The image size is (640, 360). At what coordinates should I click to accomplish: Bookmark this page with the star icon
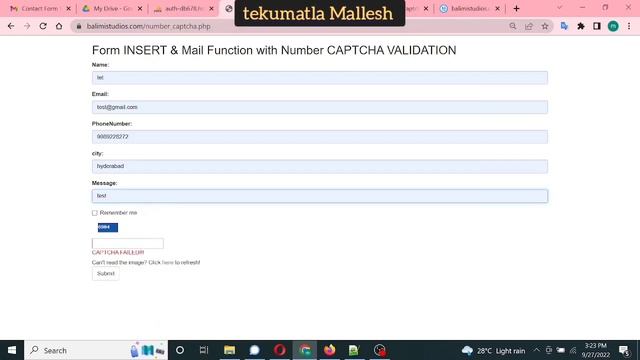tap(545, 26)
